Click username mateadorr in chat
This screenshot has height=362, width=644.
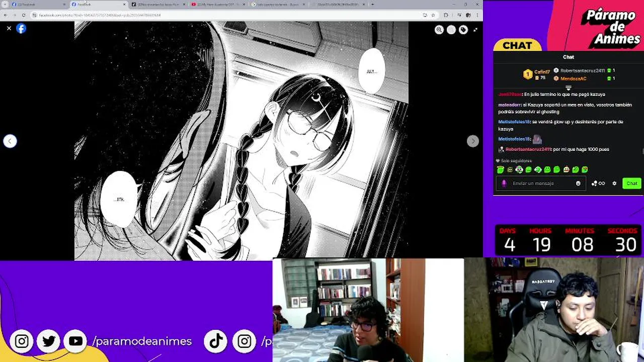tap(509, 105)
